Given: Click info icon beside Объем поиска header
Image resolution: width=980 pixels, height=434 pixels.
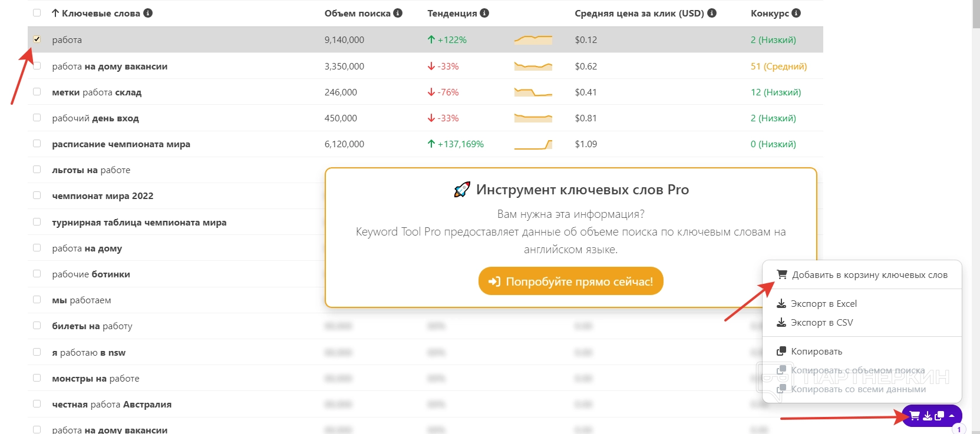Looking at the screenshot, I should (x=398, y=13).
